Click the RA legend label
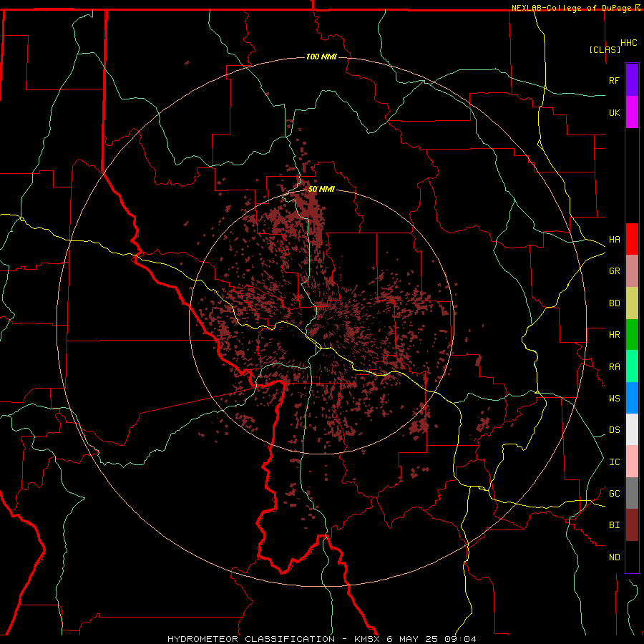 coord(615,367)
